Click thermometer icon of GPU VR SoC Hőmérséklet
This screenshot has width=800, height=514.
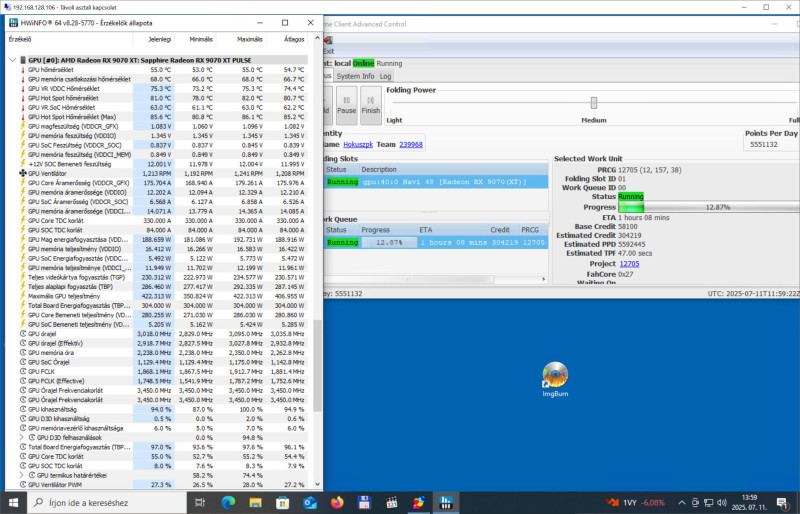pyautogui.click(x=23, y=107)
